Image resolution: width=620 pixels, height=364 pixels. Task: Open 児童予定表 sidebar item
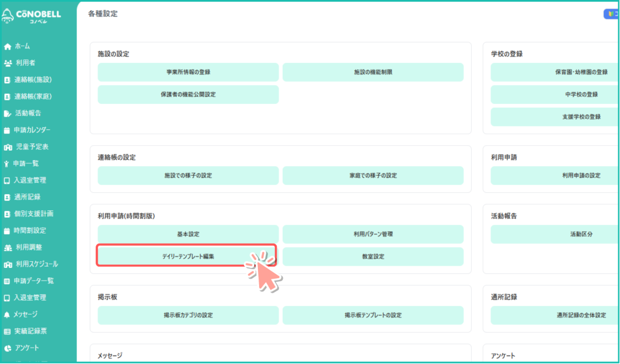31,146
